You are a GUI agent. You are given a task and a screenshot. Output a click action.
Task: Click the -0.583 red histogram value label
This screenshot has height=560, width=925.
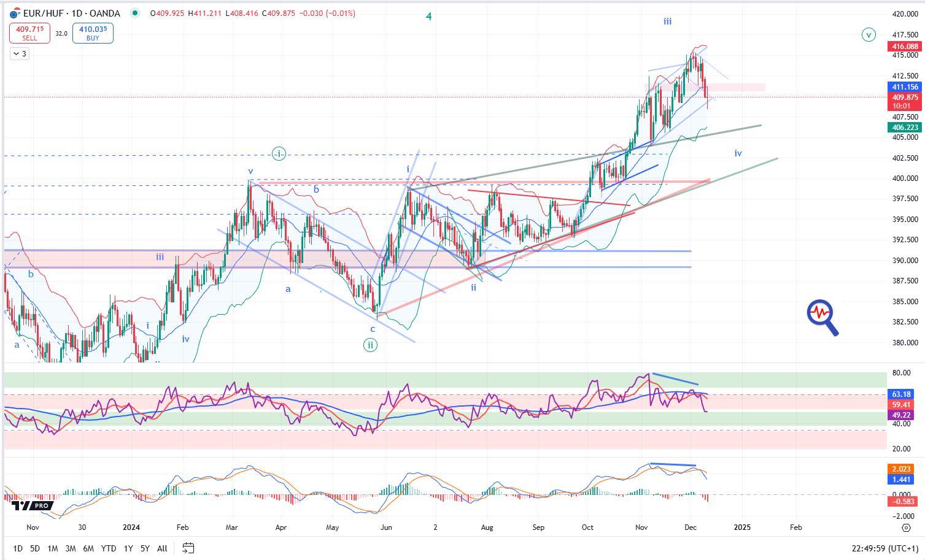(902, 502)
